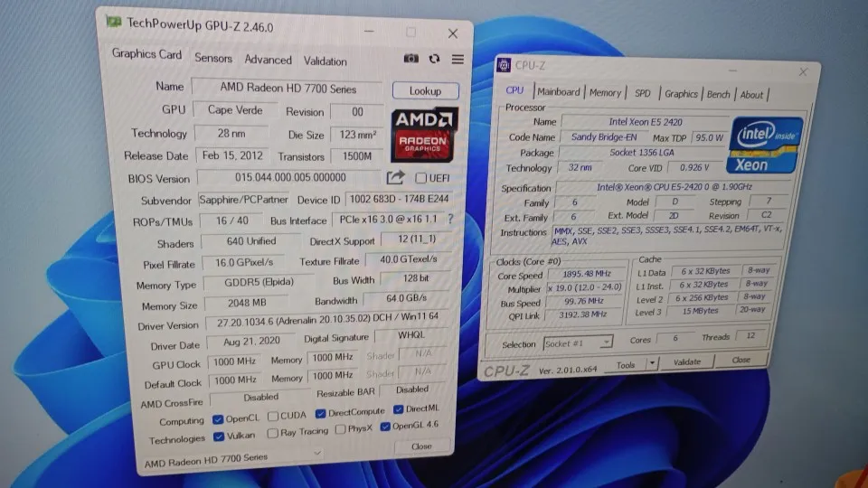Open the CPU-Z About tab
The width and height of the screenshot is (868, 488).
(x=751, y=95)
